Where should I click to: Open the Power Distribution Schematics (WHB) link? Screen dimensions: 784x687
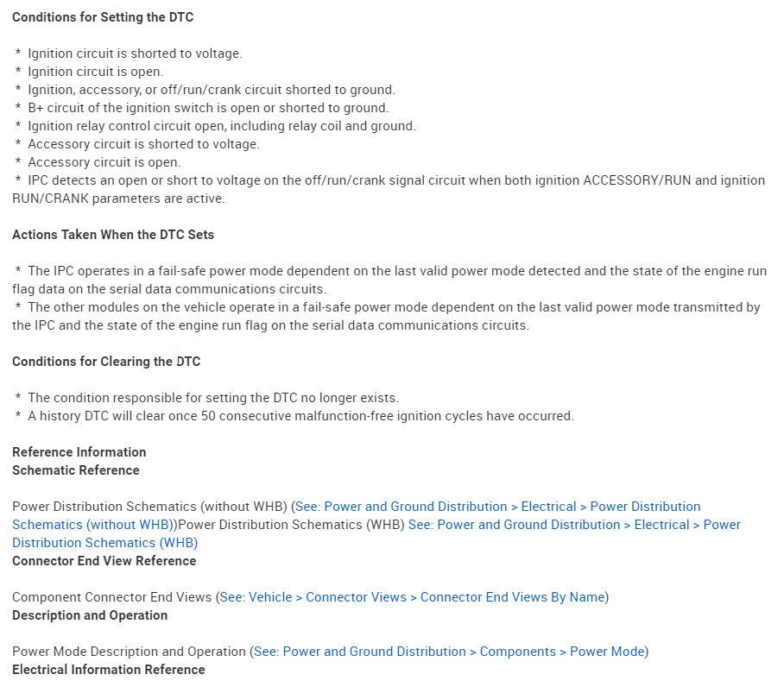click(574, 525)
